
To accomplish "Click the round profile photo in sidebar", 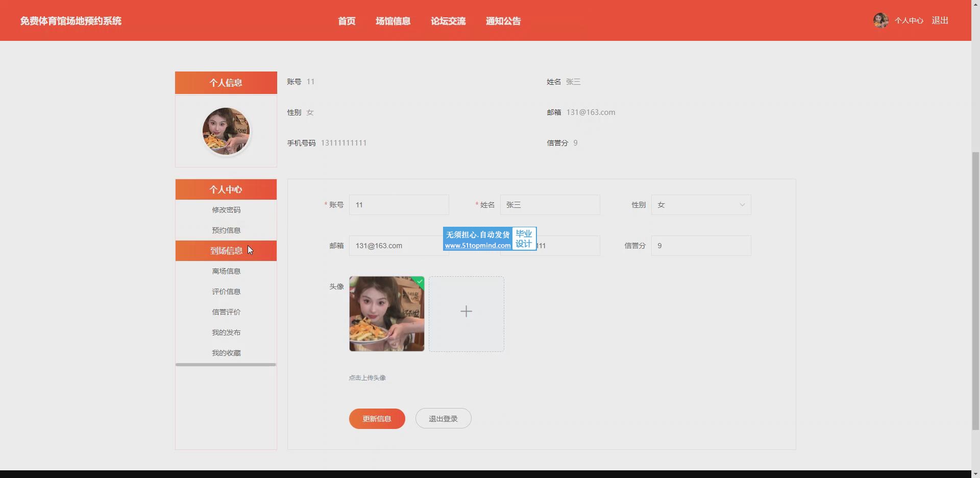I will coord(226,131).
